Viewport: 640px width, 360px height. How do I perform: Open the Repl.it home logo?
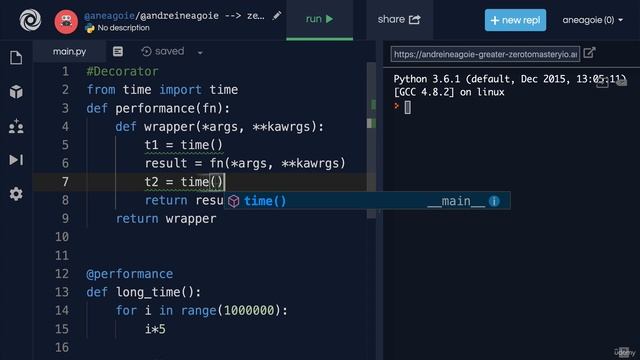click(30, 20)
